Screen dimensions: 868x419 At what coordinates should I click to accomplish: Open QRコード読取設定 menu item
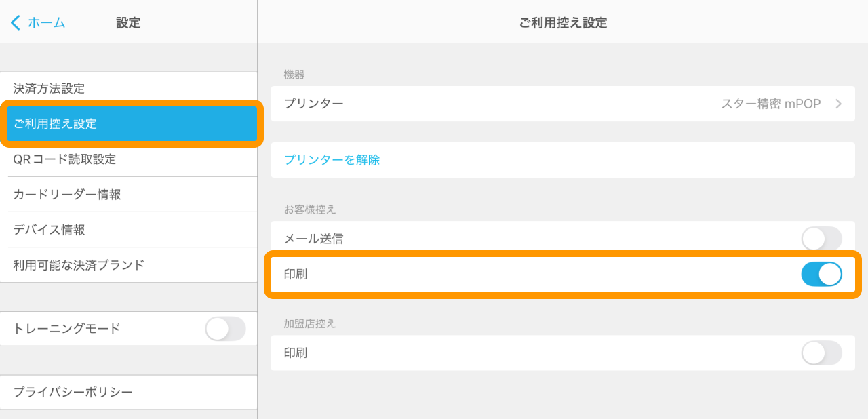tap(64, 159)
